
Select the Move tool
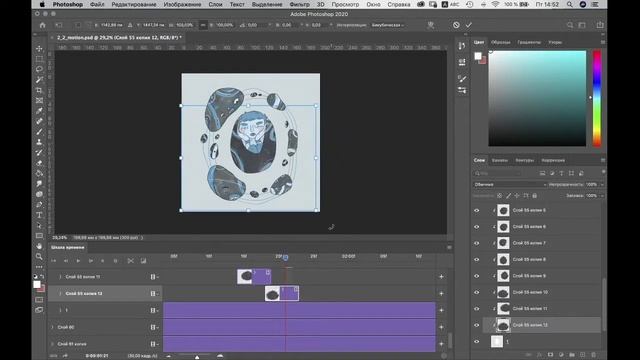[x=39, y=49]
